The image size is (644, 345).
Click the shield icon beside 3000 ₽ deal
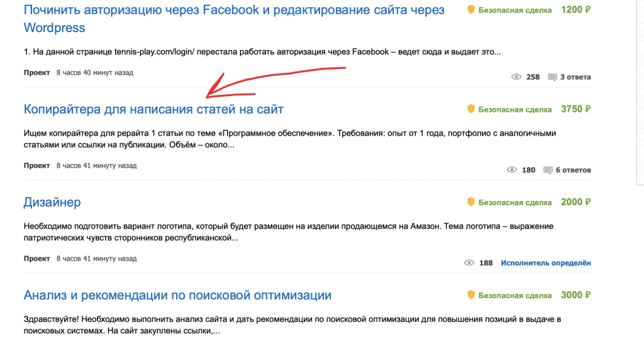click(x=470, y=295)
